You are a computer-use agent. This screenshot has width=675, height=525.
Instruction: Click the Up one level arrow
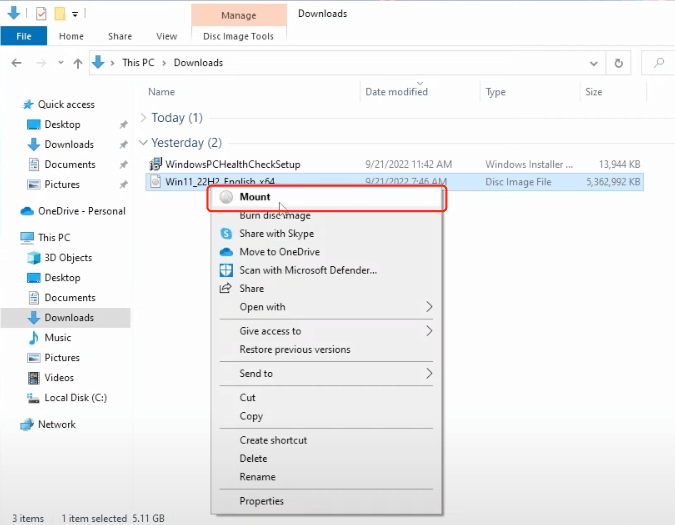point(78,64)
